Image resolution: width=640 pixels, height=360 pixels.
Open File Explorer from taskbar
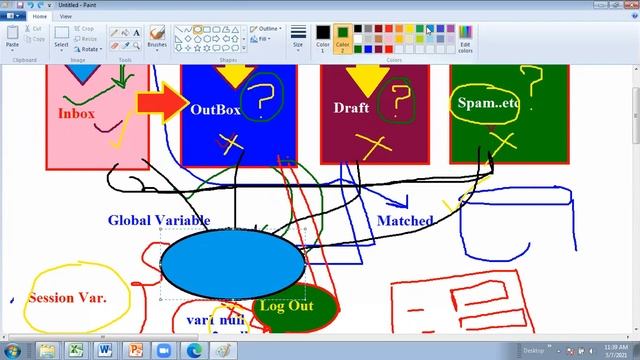point(47,351)
